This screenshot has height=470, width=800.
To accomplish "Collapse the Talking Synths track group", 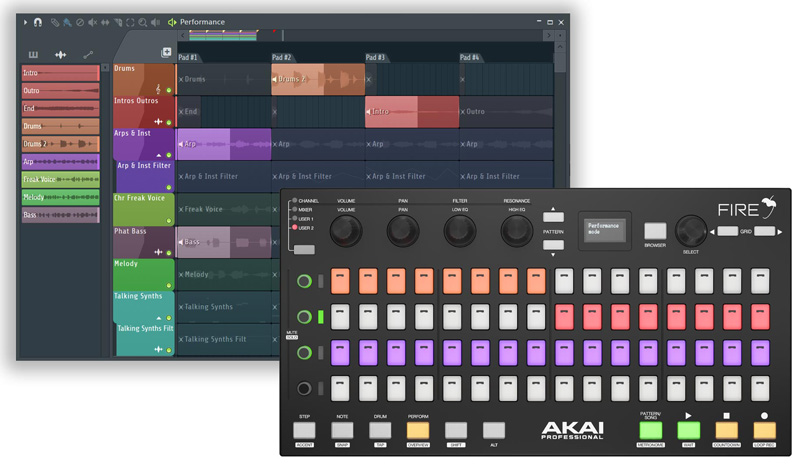I will (x=159, y=318).
